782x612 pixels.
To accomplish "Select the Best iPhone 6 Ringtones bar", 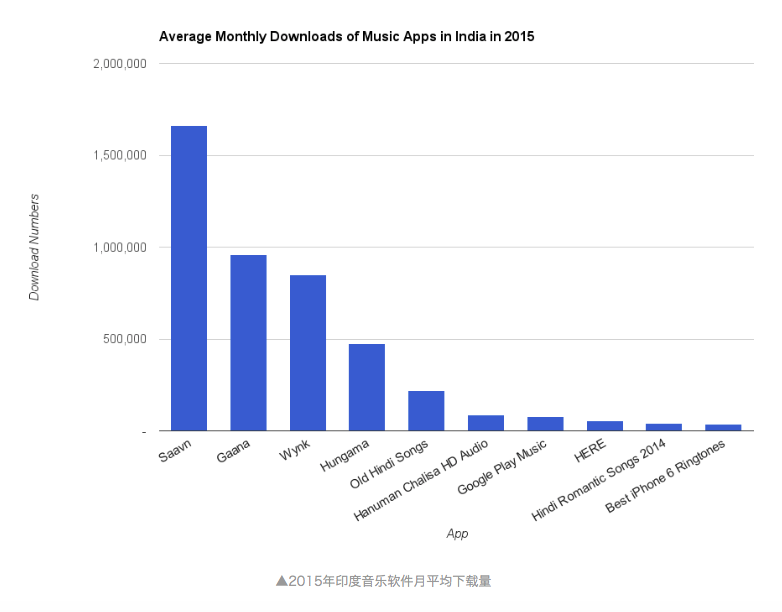I will pos(723,427).
